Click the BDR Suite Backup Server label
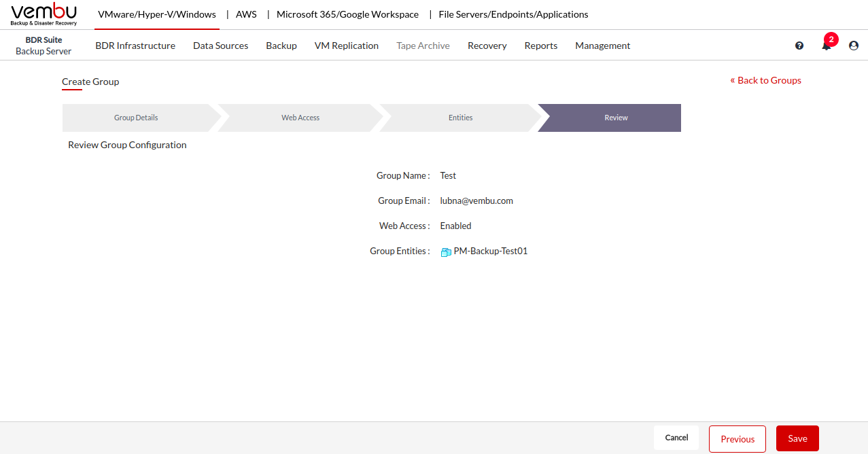 pos(44,46)
